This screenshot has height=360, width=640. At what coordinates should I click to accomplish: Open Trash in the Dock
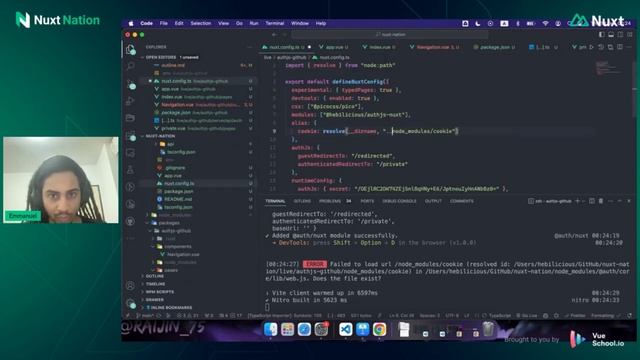point(488,329)
